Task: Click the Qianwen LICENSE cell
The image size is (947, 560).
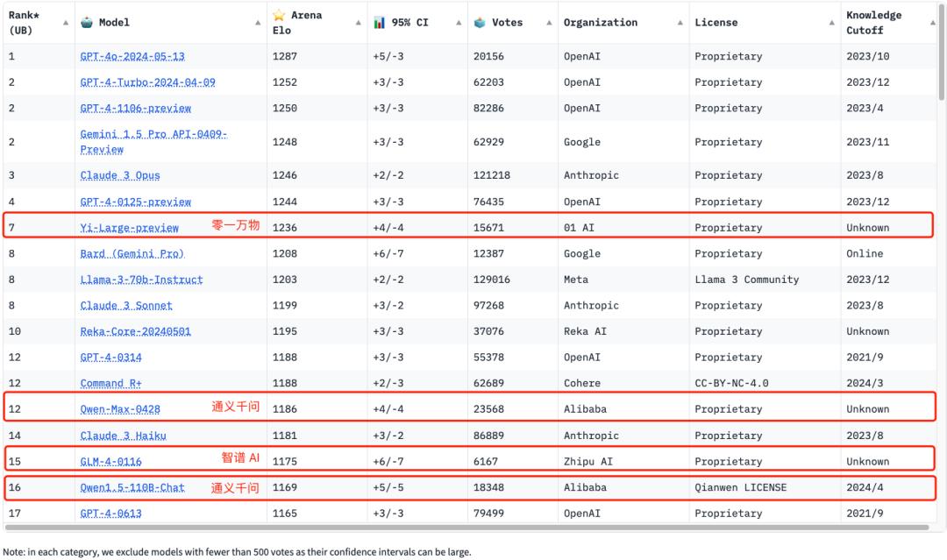Action: pos(740,487)
